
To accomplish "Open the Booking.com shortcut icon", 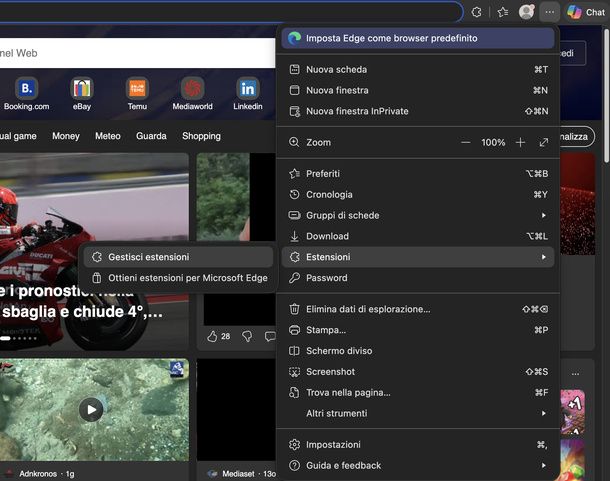I will (26, 89).
